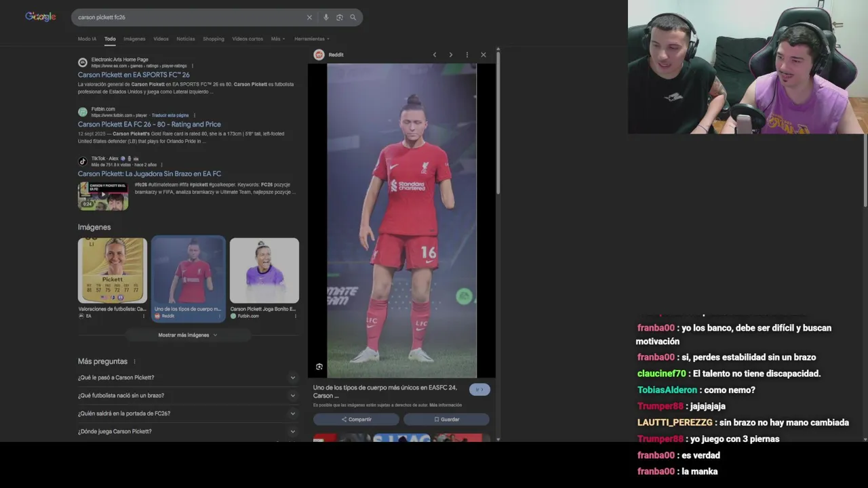Viewport: 868px width, 488px height.
Task: Open three-dot menu of the EA result
Action: tap(193, 66)
